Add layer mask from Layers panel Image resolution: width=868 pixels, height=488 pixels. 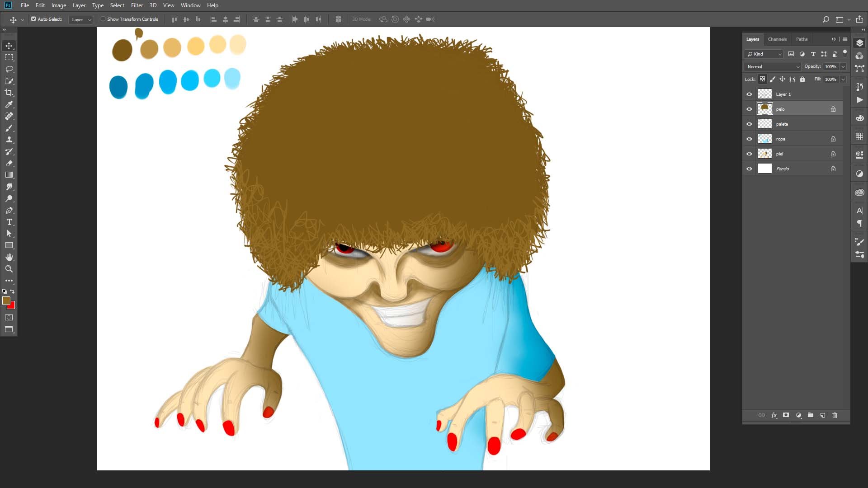tap(786, 415)
